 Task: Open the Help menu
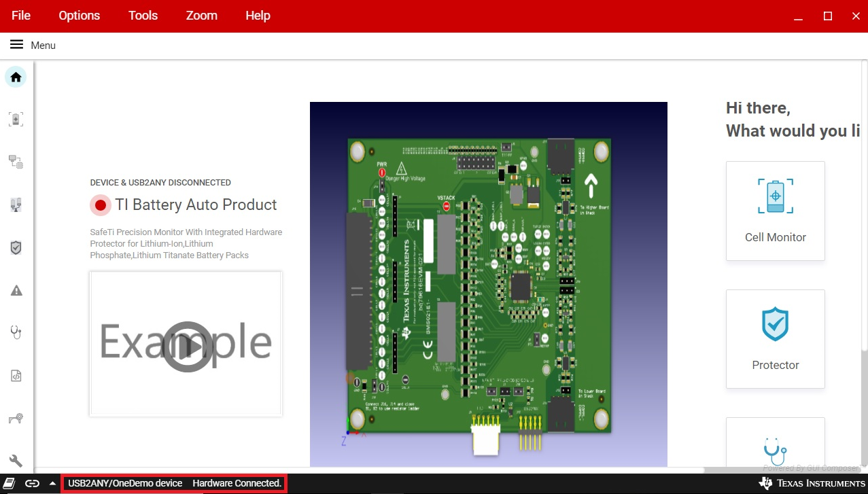tap(258, 16)
